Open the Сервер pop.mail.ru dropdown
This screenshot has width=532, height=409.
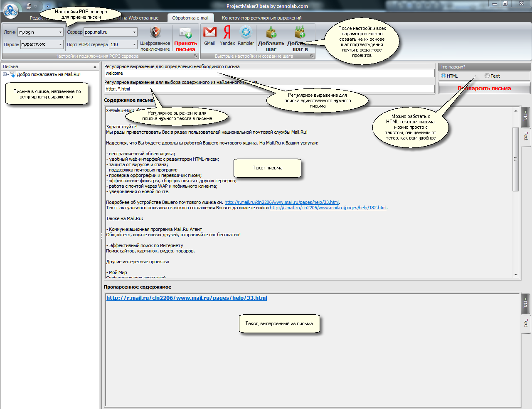click(134, 32)
